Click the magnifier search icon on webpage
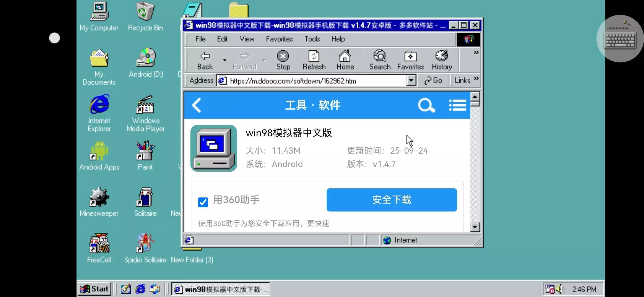This screenshot has height=297, width=644. (x=426, y=105)
